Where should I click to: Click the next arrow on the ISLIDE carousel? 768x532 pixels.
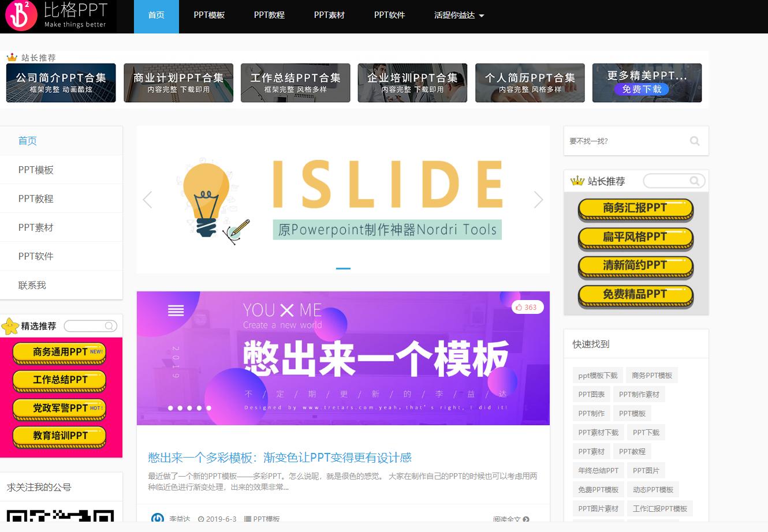point(538,200)
